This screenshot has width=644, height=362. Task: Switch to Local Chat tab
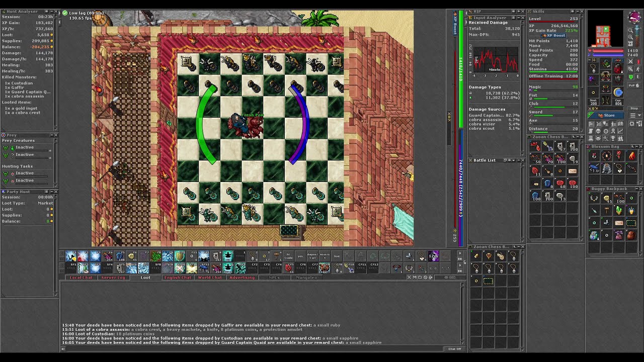(81, 278)
